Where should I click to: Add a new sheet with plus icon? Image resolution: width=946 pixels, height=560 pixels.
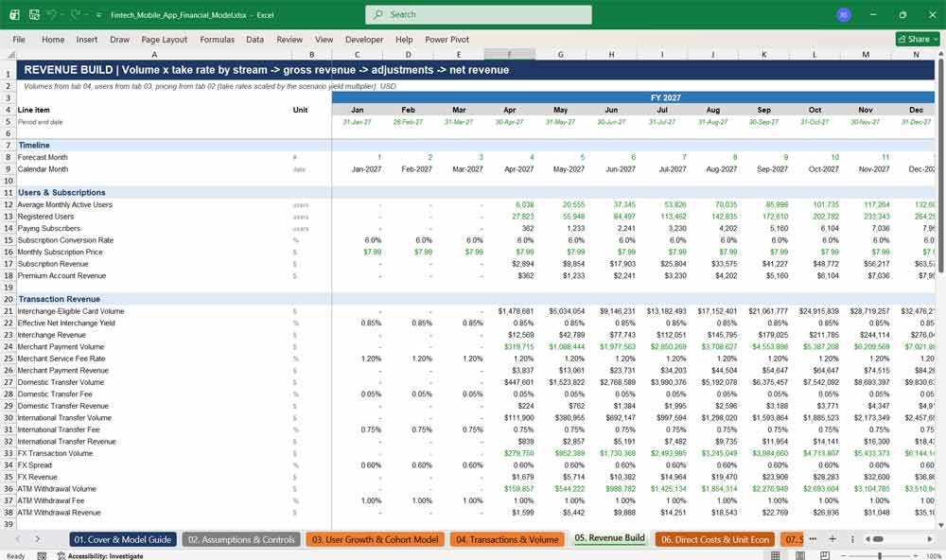coord(832,539)
